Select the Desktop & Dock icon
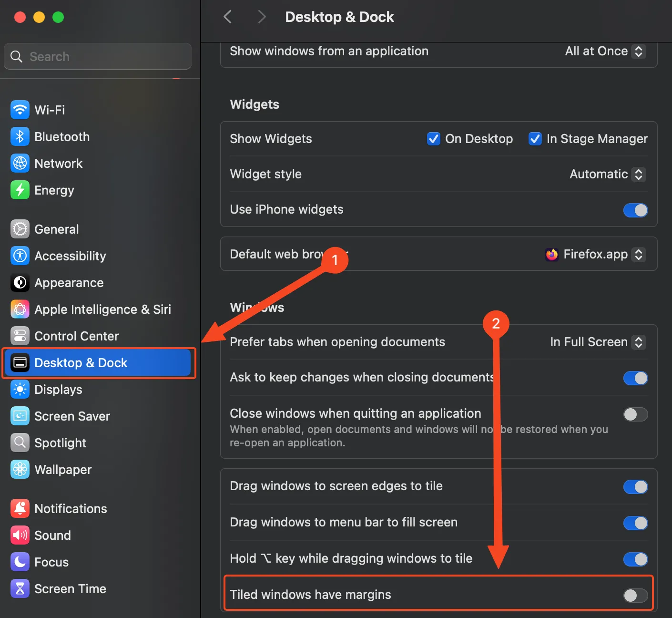Viewport: 672px width, 618px height. [x=20, y=363]
